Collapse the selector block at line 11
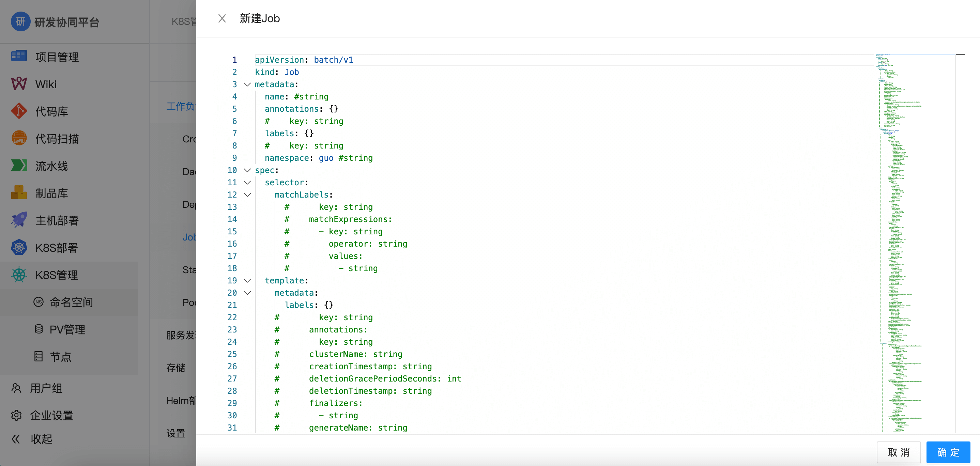The image size is (980, 466). 247,183
